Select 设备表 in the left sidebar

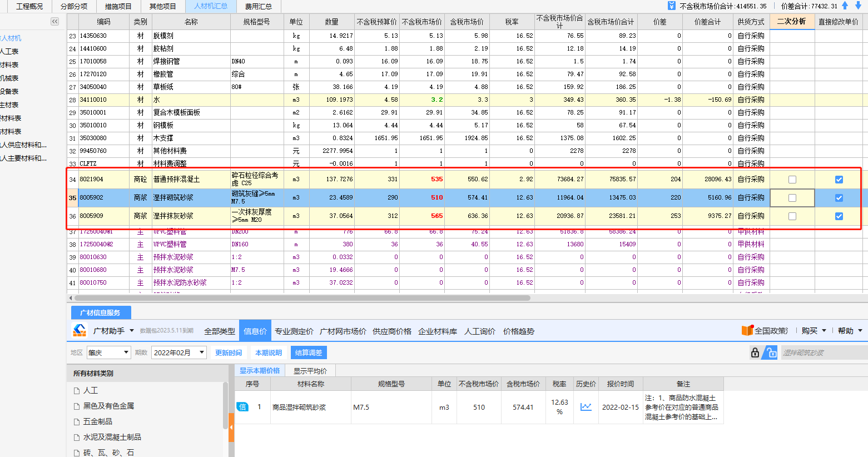coord(9,91)
